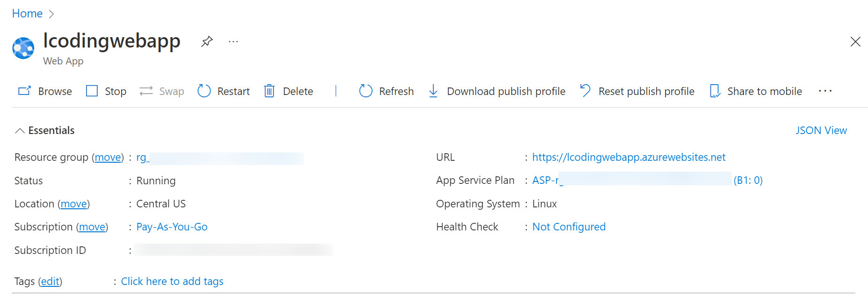
Task: Click the Web App subtitle text
Action: click(x=63, y=61)
